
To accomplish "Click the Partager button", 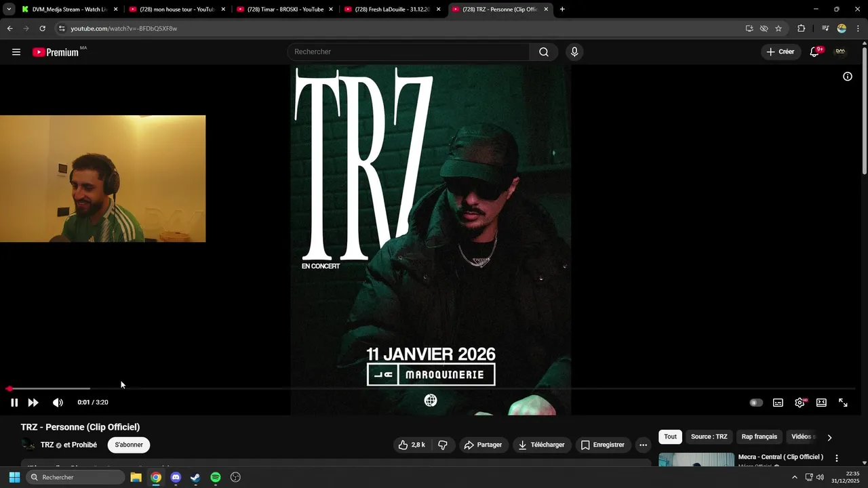I will 483,445.
